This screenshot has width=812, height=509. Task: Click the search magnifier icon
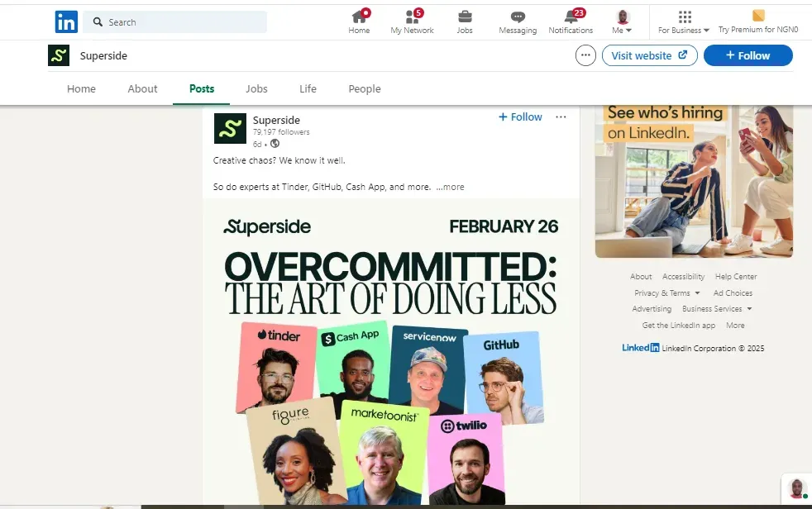98,21
